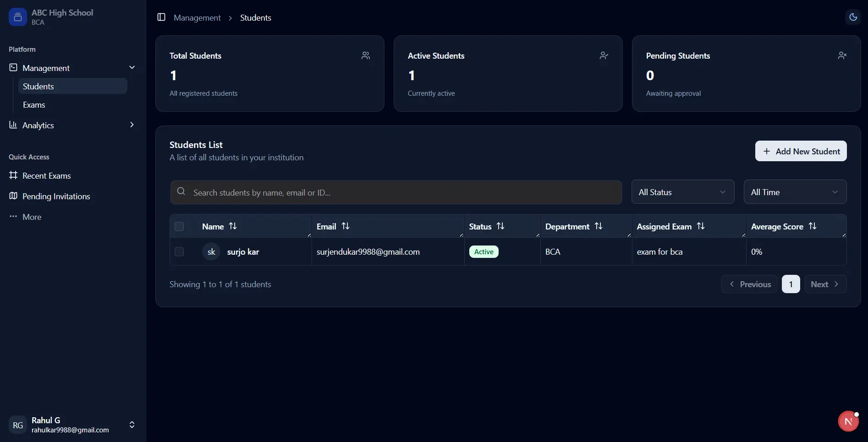Image resolution: width=868 pixels, height=442 pixels.
Task: Select the Analytics chart icon in sidebar
Action: click(x=13, y=125)
